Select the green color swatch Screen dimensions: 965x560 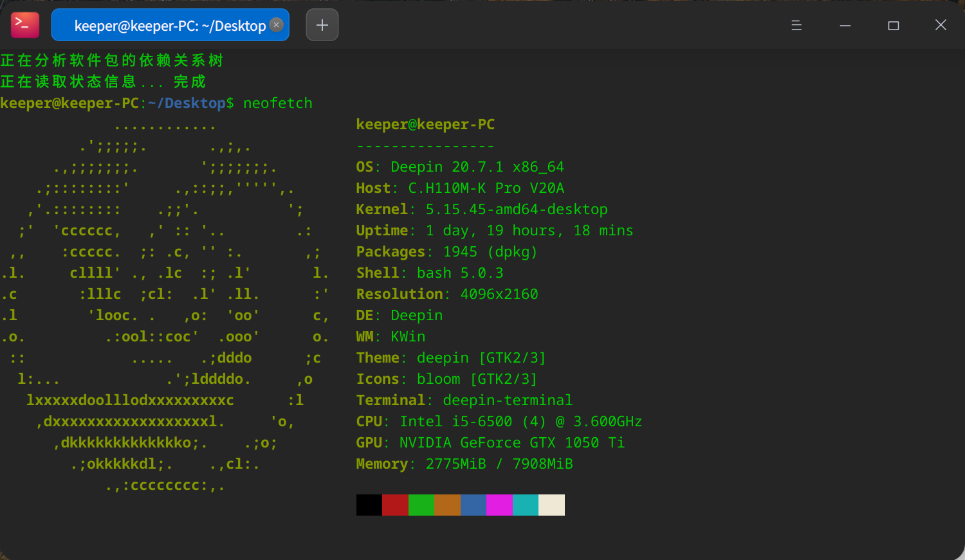click(x=421, y=505)
